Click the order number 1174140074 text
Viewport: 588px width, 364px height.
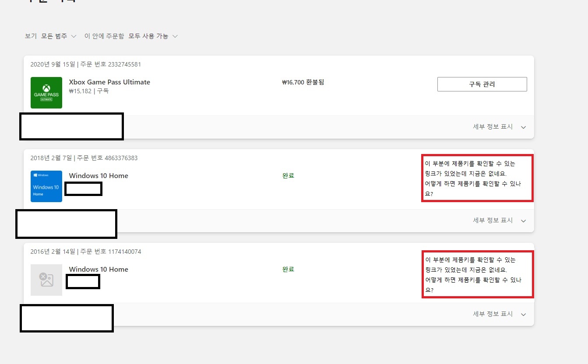tap(111, 252)
